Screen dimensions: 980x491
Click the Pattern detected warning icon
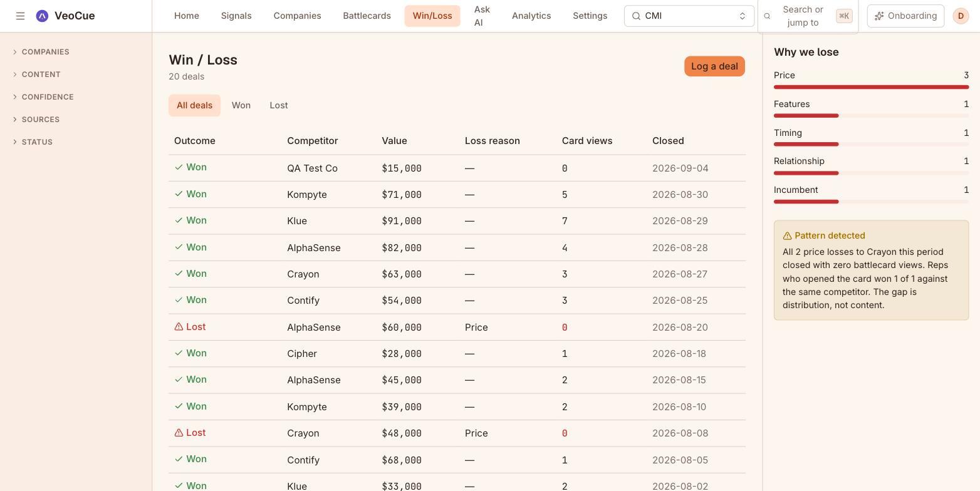(787, 236)
